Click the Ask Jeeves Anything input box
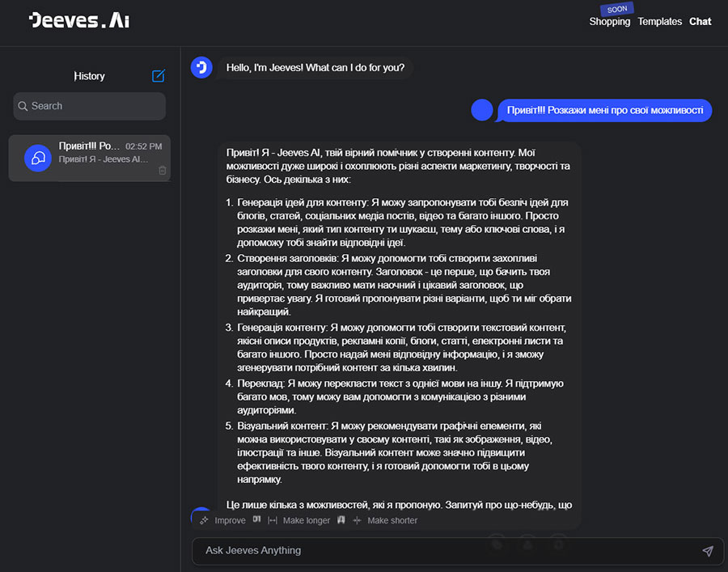Screen dimensions: 728x572 (457, 551)
